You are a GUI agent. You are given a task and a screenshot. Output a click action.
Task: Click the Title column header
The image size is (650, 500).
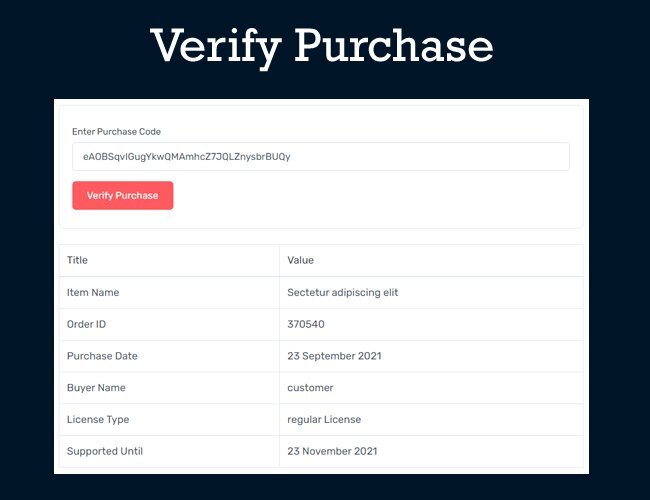(78, 260)
